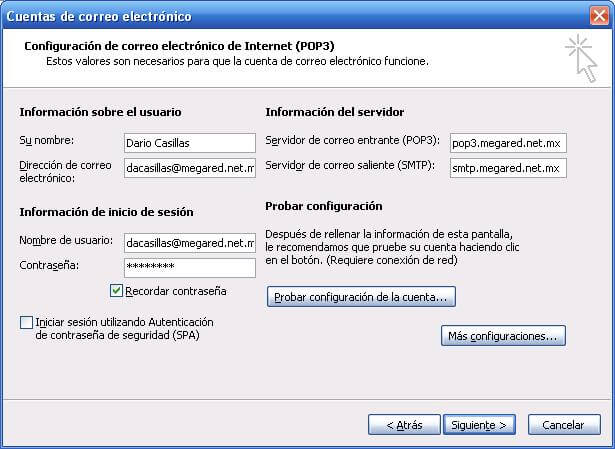
Task: Click the Su nombre text field
Action: click(x=190, y=143)
